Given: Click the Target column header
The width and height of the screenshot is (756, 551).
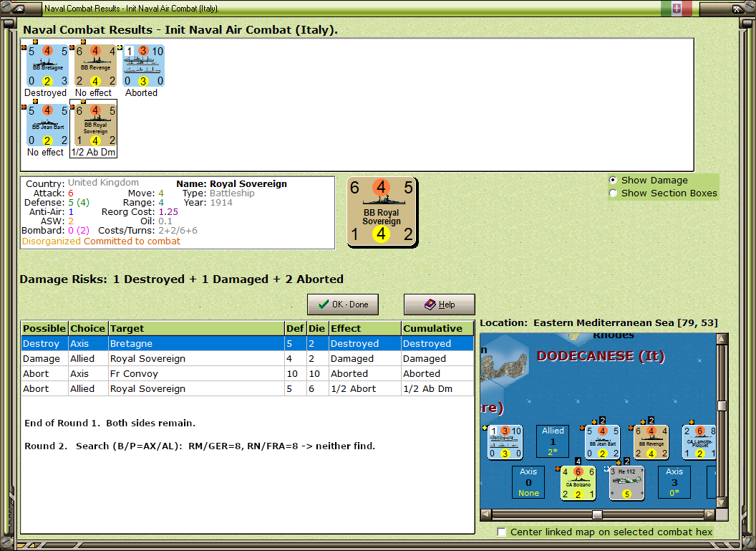Looking at the screenshot, I should [196, 328].
